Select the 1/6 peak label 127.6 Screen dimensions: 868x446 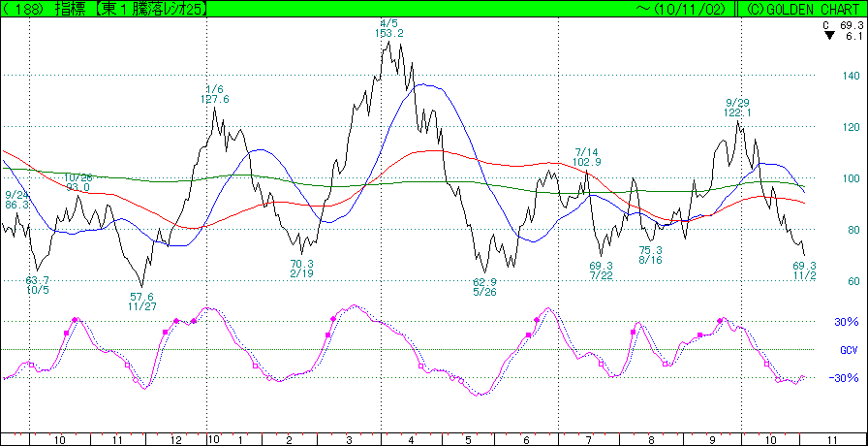click(214, 99)
